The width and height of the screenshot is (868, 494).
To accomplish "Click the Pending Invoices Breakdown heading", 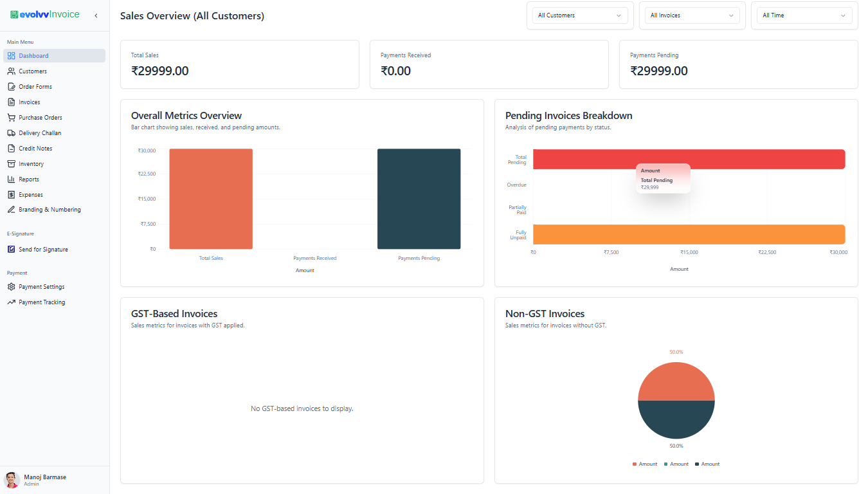I will [569, 116].
